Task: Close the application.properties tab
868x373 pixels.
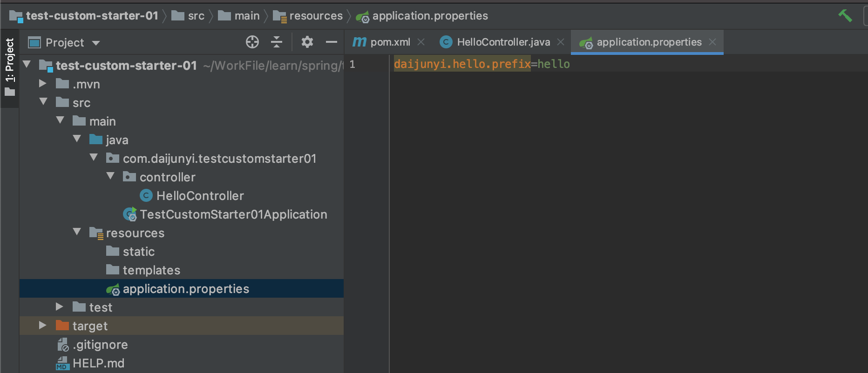Action: pyautogui.click(x=712, y=42)
